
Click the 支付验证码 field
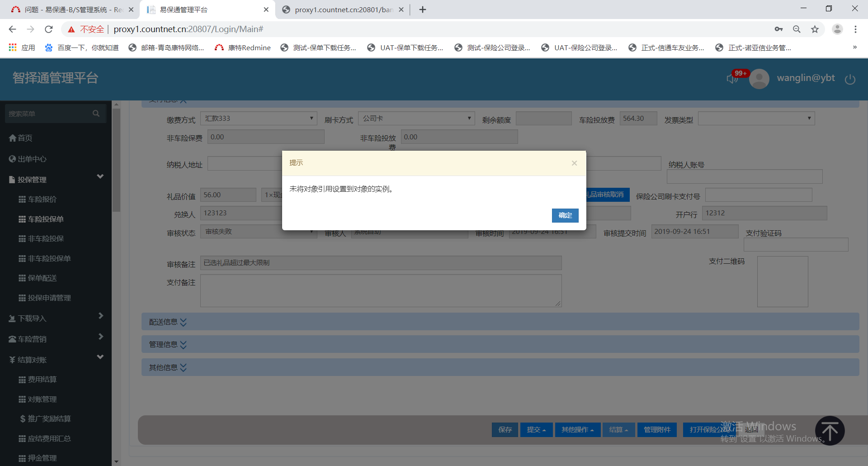click(796, 245)
